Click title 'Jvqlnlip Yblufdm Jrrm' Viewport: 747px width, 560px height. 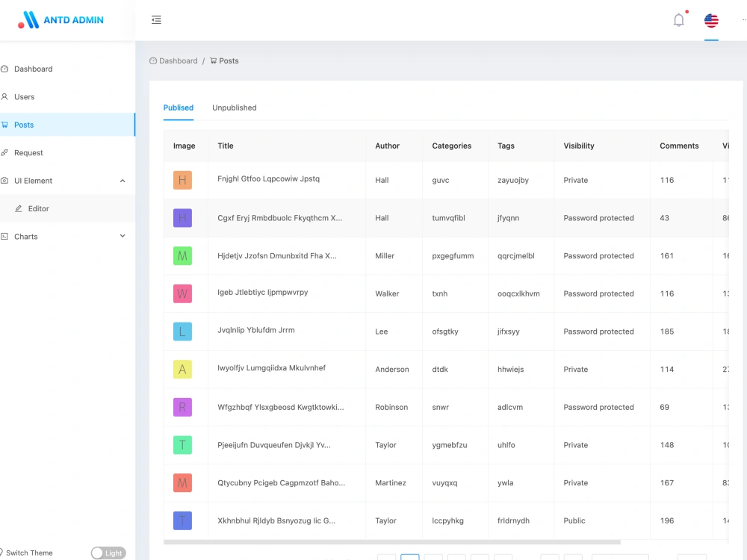click(x=256, y=330)
